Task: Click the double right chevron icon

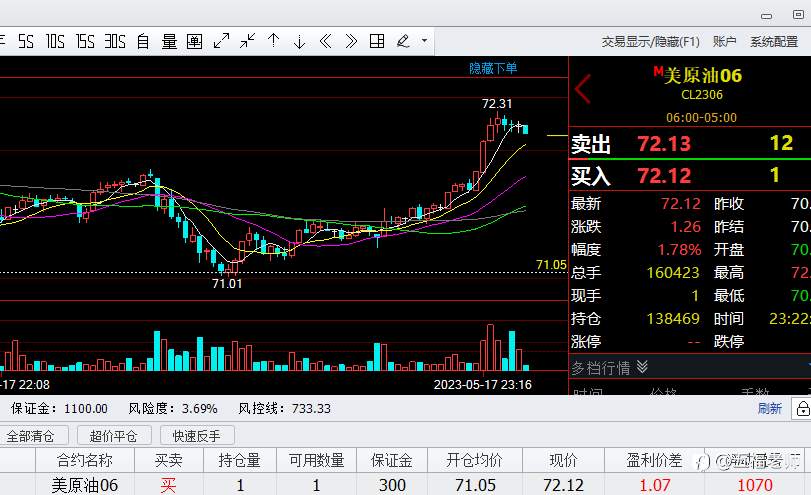Action: pyautogui.click(x=351, y=41)
